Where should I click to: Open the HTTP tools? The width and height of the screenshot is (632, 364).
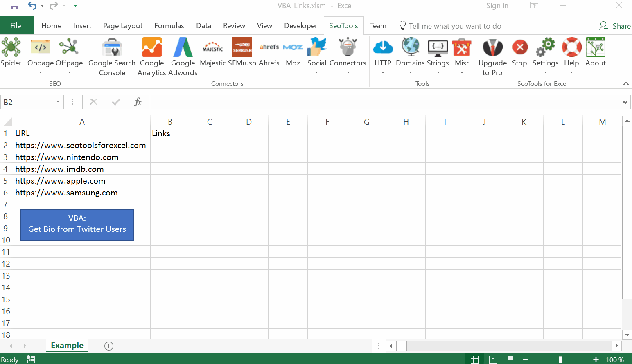[x=383, y=56]
